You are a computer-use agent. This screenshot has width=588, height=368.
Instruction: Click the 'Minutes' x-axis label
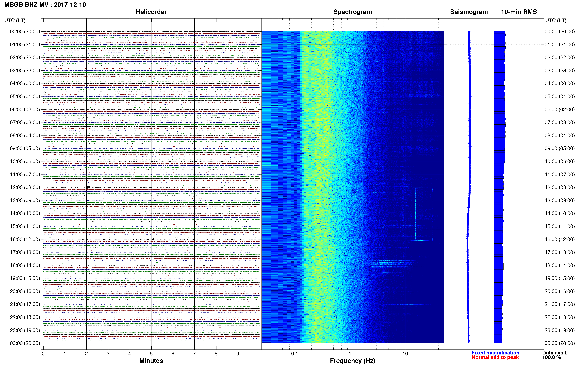pyautogui.click(x=151, y=361)
